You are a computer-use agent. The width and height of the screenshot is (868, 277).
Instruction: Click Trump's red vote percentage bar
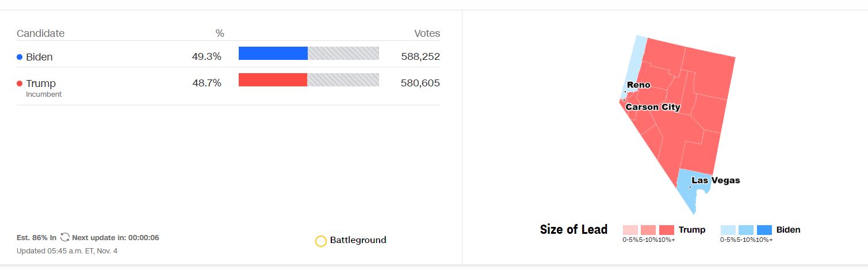click(273, 80)
